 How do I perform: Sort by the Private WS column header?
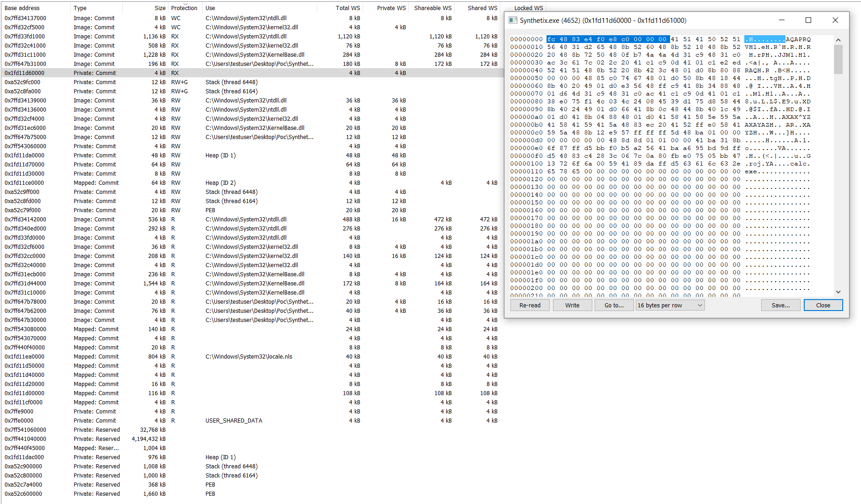[x=386, y=8]
